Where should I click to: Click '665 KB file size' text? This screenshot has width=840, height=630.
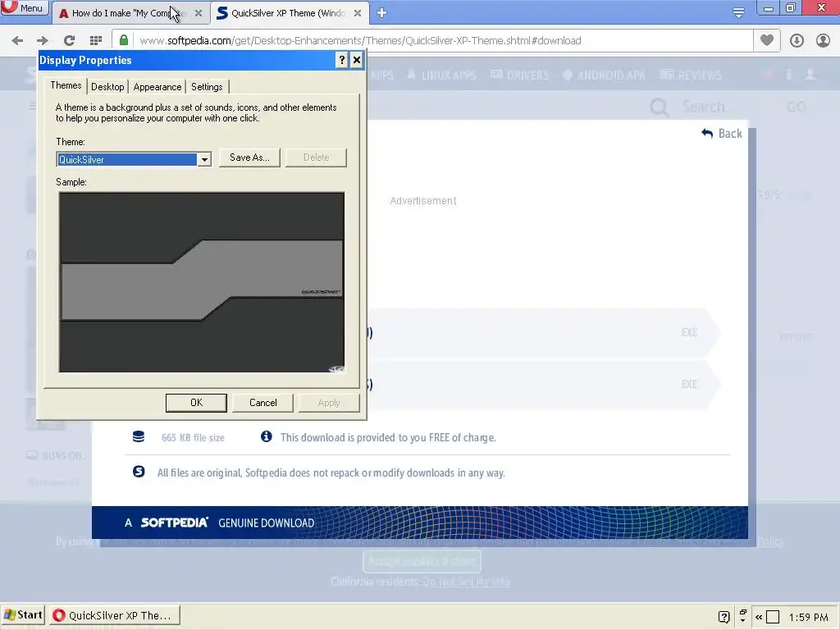(193, 438)
